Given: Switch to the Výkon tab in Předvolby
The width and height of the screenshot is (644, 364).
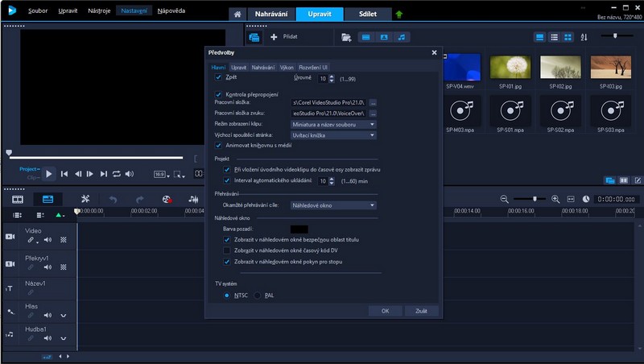Looking at the screenshot, I should (287, 67).
